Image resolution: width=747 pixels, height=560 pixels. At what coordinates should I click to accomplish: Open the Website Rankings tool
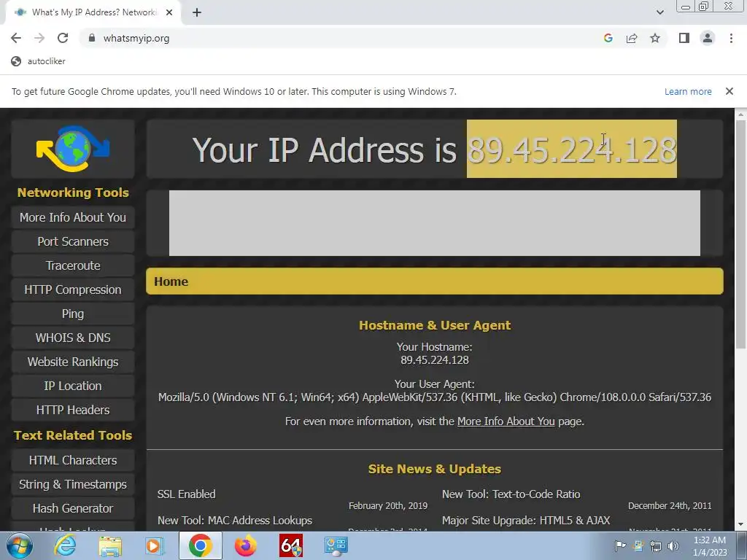(x=73, y=362)
